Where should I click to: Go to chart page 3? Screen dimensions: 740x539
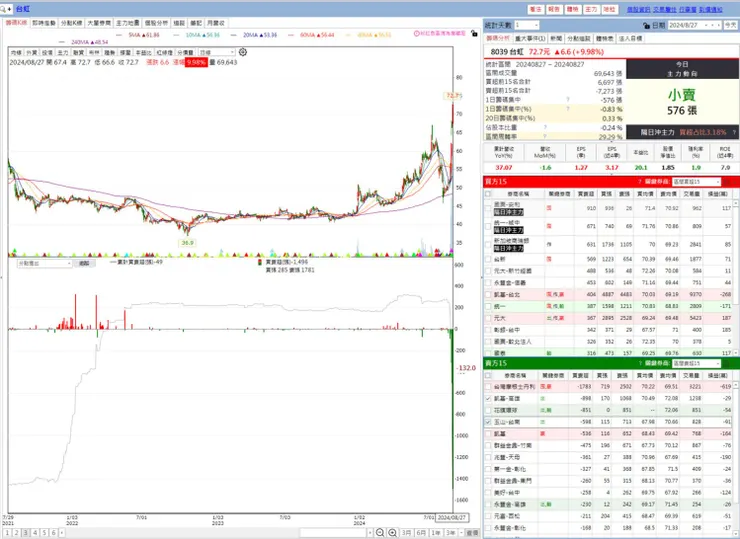coord(25,532)
